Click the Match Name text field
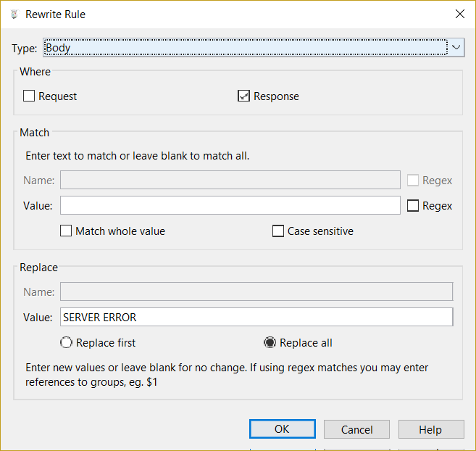476x451 pixels. click(x=230, y=181)
